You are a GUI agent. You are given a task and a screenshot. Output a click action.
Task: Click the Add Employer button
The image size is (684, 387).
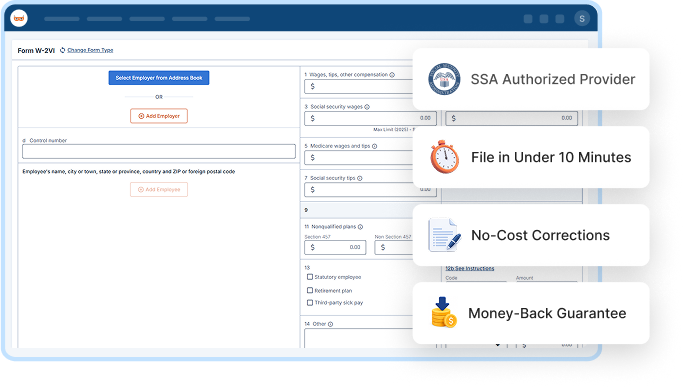(x=159, y=116)
